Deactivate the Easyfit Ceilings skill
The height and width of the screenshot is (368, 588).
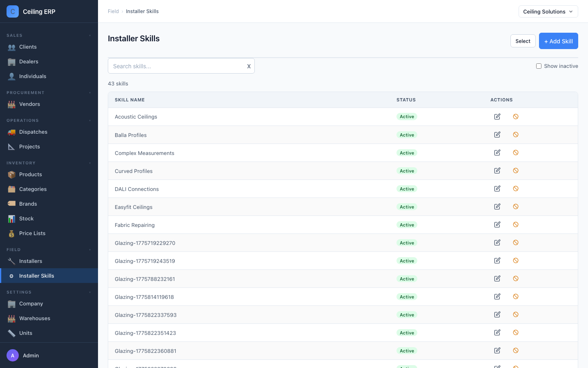pyautogui.click(x=516, y=206)
